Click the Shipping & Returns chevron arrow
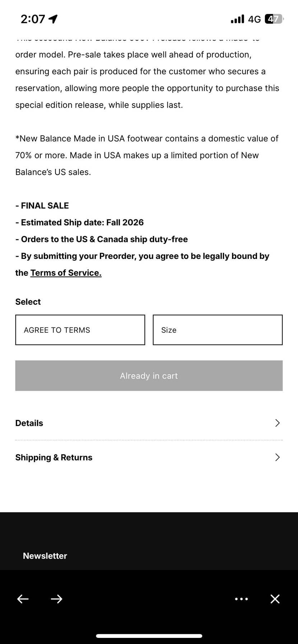Screen dimensions: 298x644 [277, 457]
